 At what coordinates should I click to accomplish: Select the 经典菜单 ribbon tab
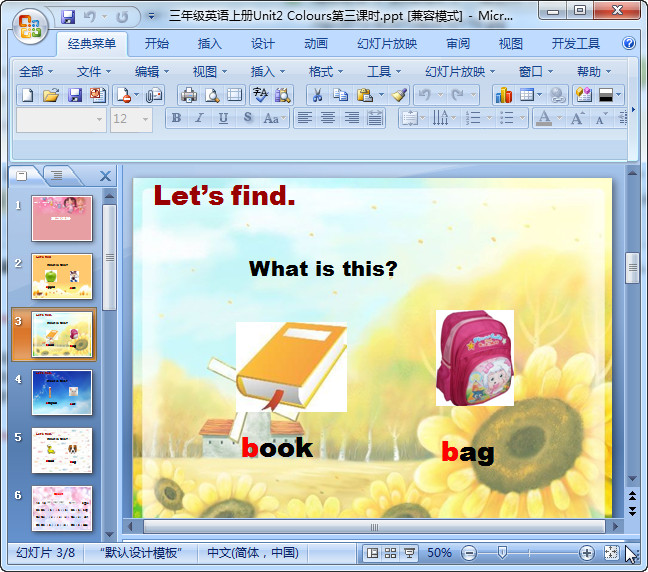92,43
